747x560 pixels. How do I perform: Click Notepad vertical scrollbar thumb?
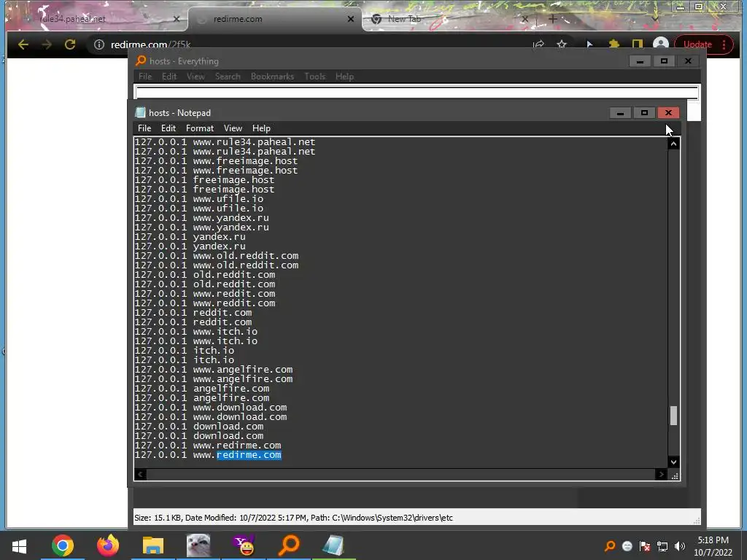click(x=673, y=415)
